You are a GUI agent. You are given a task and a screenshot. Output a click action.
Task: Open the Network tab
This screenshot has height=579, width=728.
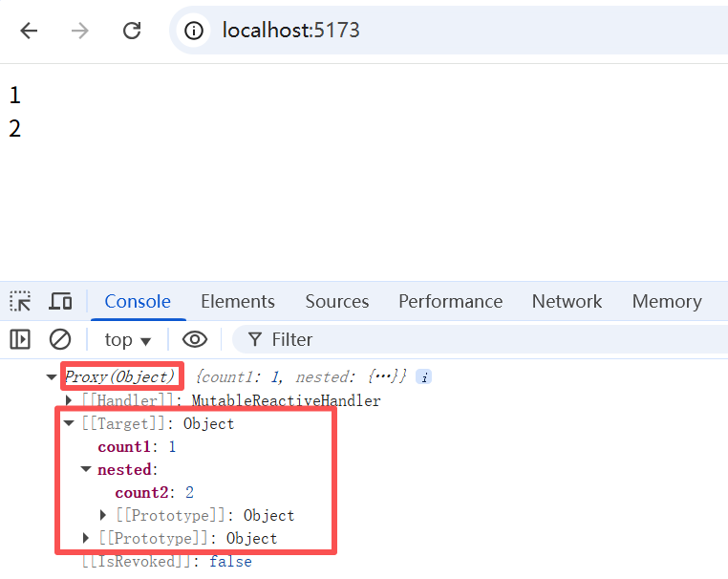pos(567,302)
